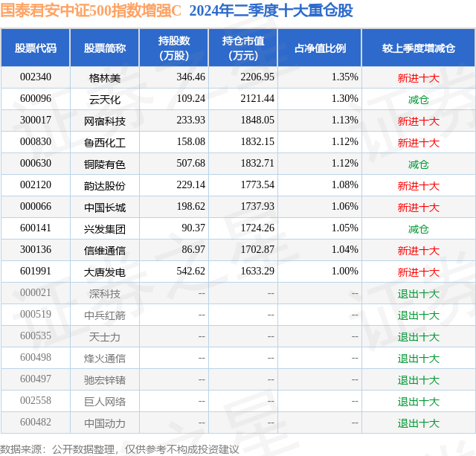Select stock name 中兵红箭
476x456 pixels.
tap(105, 315)
